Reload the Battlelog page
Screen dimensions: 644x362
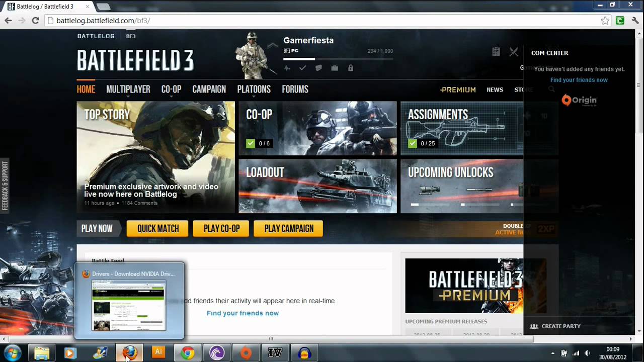35,21
